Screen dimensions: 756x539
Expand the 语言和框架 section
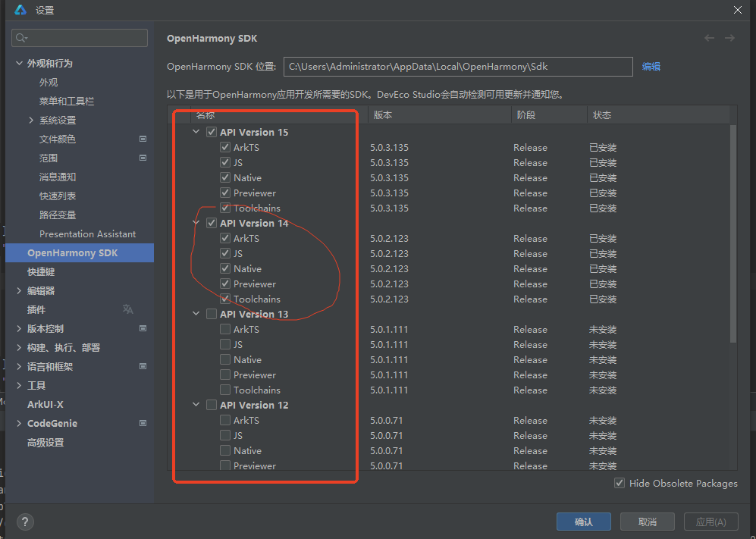pyautogui.click(x=19, y=366)
